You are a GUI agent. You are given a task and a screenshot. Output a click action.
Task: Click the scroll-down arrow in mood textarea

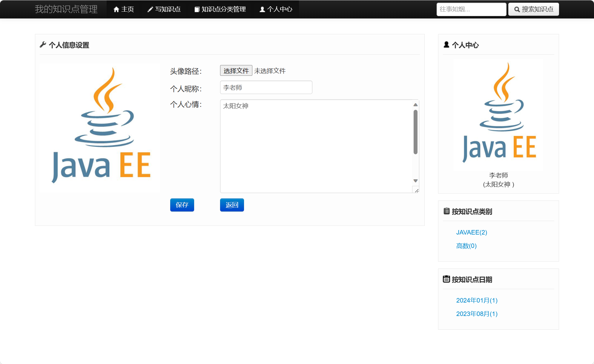(415, 181)
